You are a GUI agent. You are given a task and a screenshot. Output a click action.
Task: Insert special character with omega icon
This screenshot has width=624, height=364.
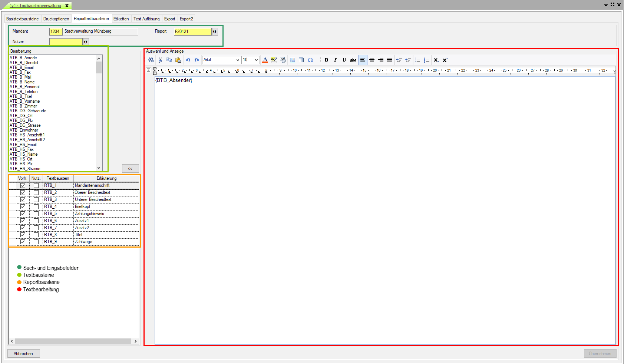310,60
